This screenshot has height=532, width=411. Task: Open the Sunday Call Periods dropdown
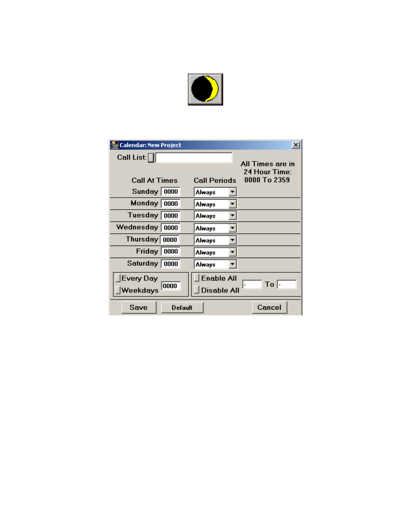(x=232, y=192)
